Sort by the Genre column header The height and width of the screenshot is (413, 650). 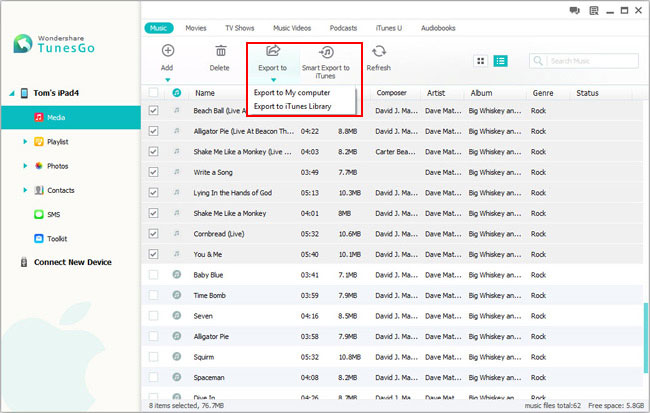pyautogui.click(x=543, y=93)
